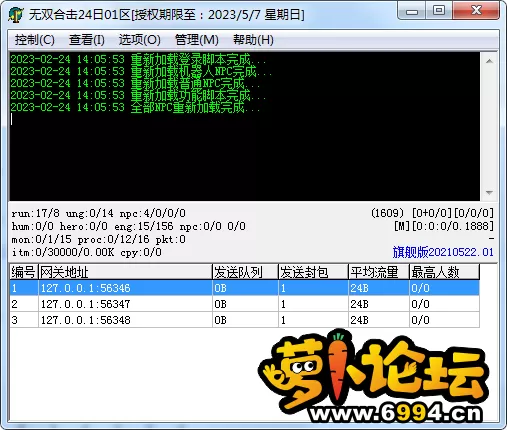507x430 pixels.
Task: Click log line 重新加载普通NPC完成
Action: click(135, 83)
